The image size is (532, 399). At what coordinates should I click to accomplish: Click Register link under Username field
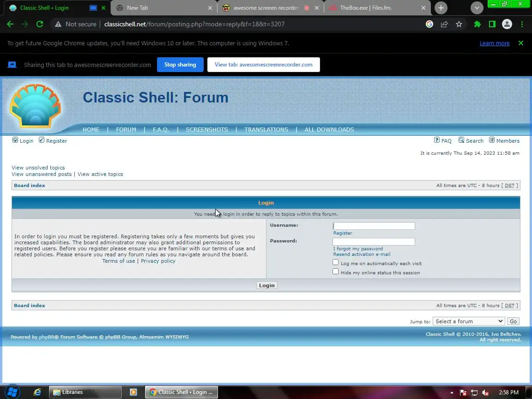(x=343, y=233)
